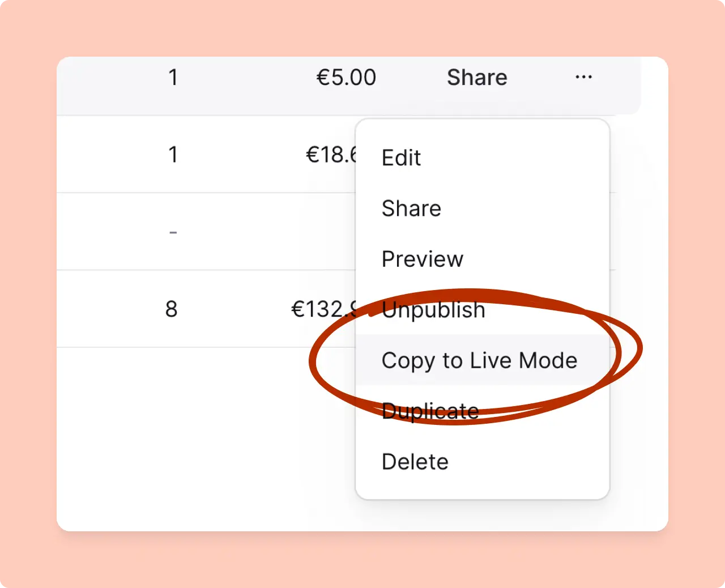Select the quantity 1 in the top row

point(173,78)
